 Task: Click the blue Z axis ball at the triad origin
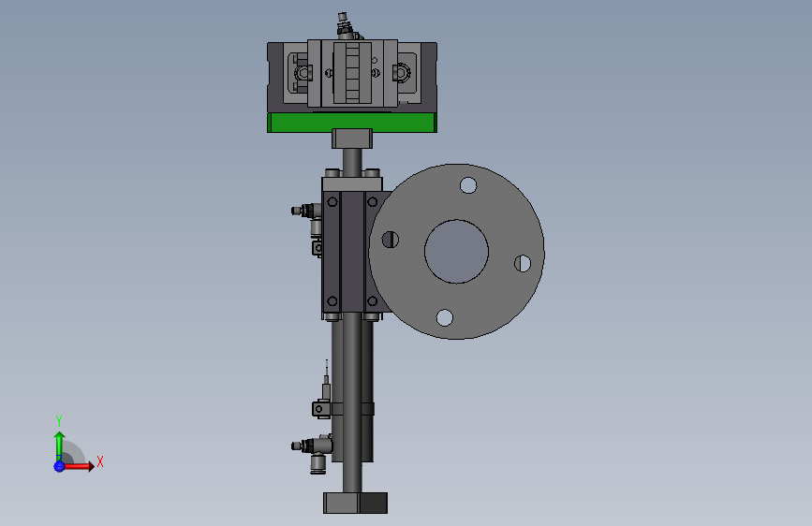[59, 466]
